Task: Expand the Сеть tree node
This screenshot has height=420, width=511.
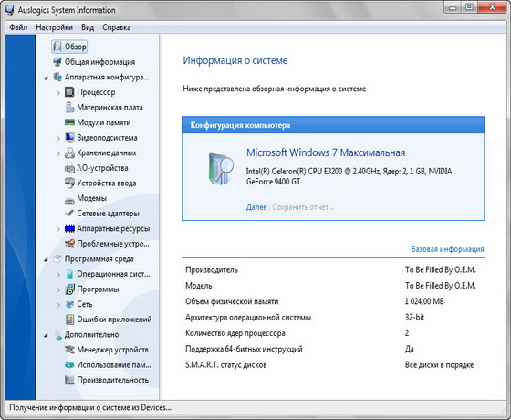Action: click(58, 305)
